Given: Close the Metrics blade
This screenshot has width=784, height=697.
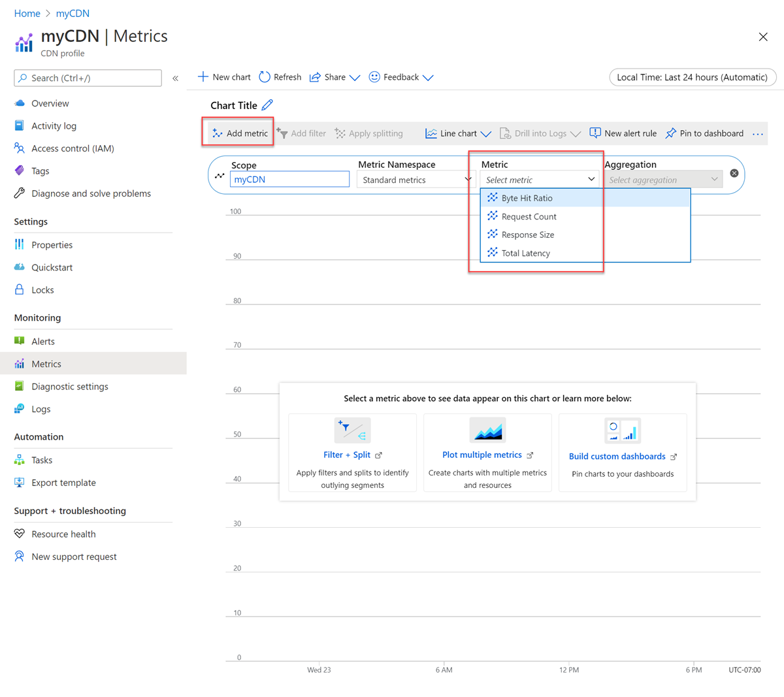Looking at the screenshot, I should [763, 37].
